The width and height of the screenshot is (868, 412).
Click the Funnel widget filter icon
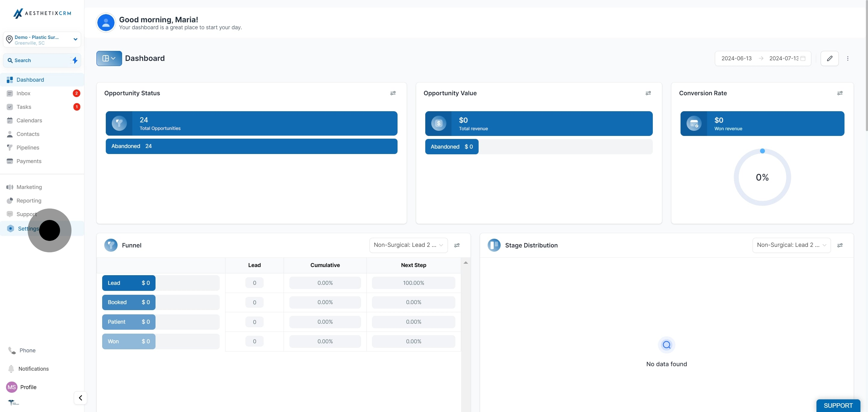[457, 245]
